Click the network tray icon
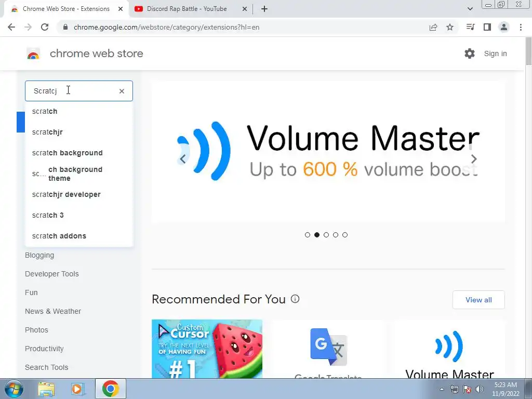 click(454, 389)
